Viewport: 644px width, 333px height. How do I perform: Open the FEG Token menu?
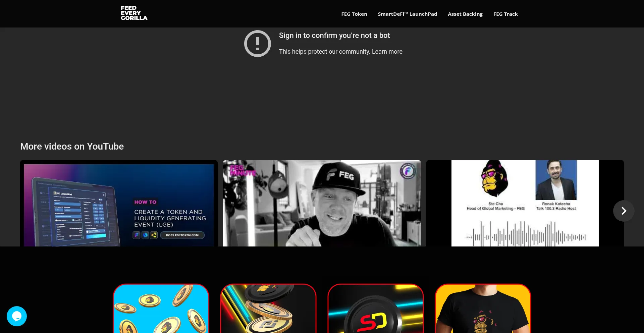(354, 14)
